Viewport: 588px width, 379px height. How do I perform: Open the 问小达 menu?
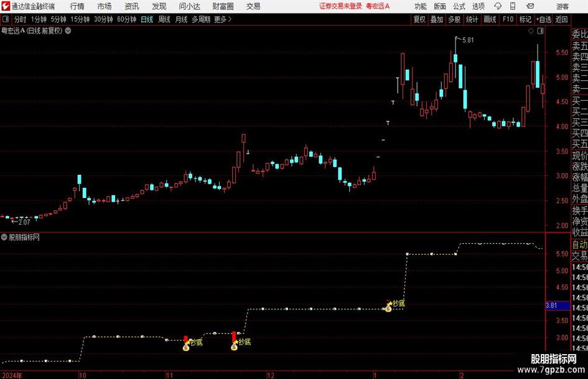click(x=189, y=6)
